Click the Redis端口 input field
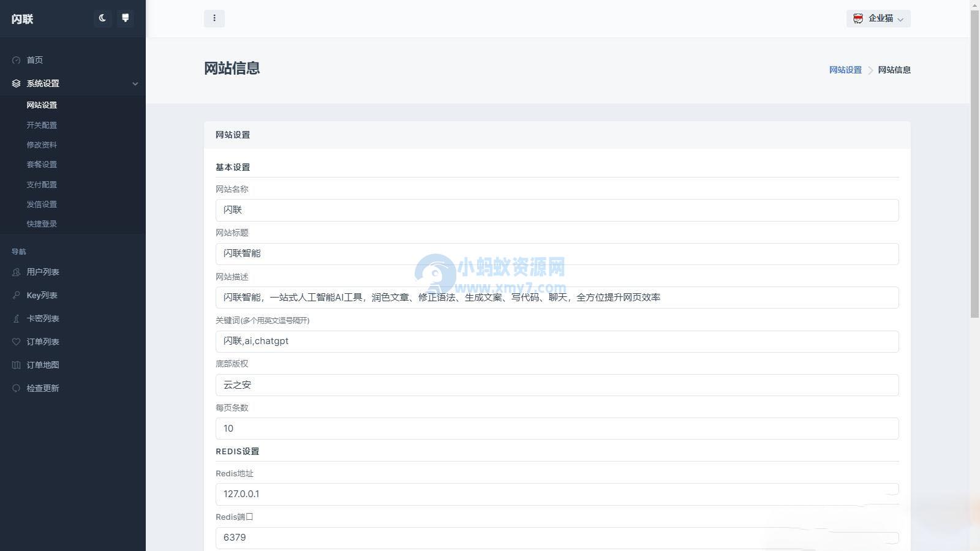Screen dimensions: 980x551 [x=557, y=538]
